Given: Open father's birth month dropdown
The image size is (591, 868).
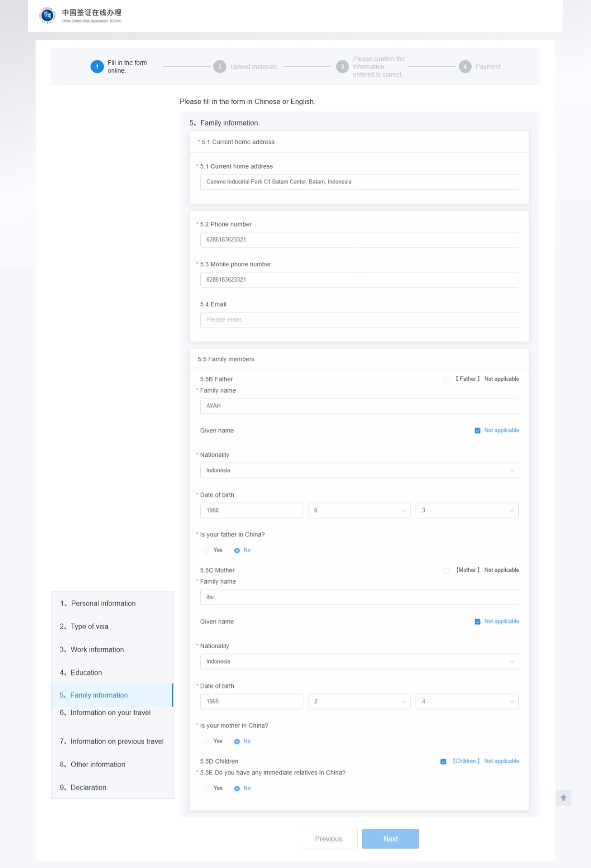Looking at the screenshot, I should click(359, 510).
